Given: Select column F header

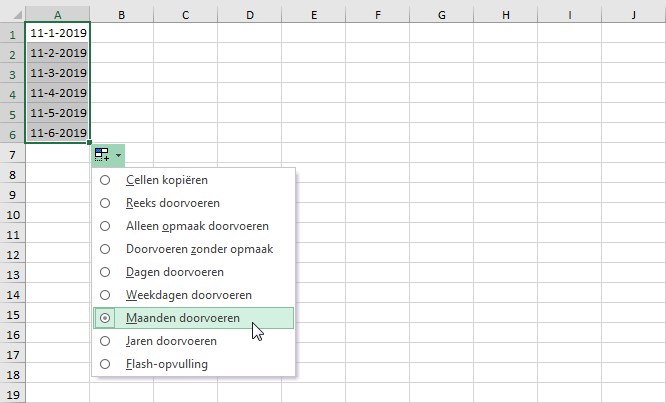Looking at the screenshot, I should click(378, 15).
